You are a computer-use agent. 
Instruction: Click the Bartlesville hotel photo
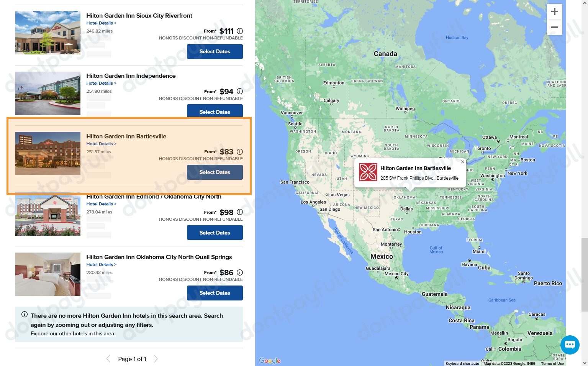[47, 153]
